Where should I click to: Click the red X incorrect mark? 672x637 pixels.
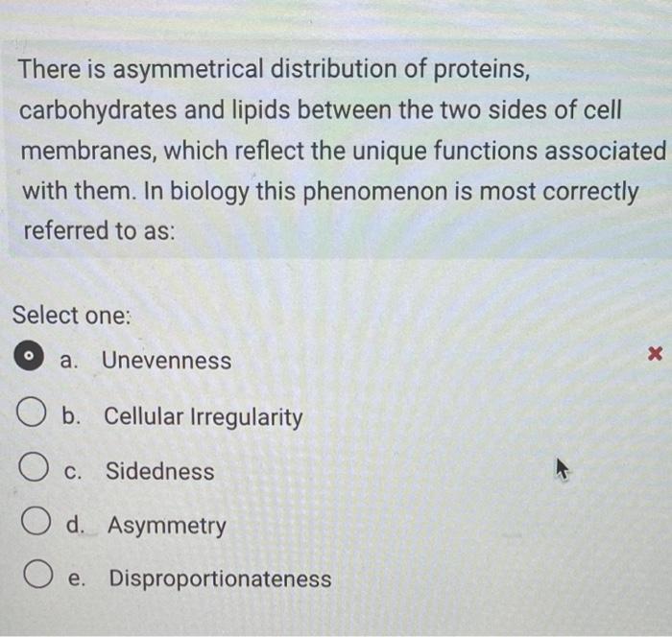coord(655,354)
